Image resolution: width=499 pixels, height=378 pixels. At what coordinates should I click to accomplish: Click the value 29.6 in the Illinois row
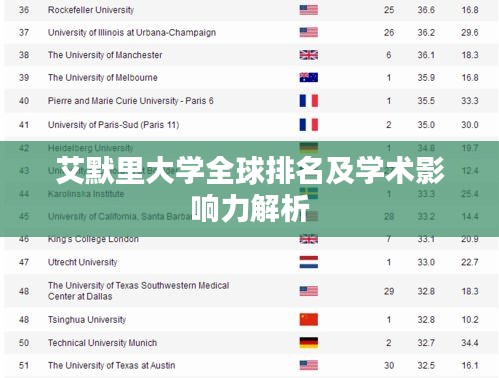pyautogui.click(x=470, y=33)
